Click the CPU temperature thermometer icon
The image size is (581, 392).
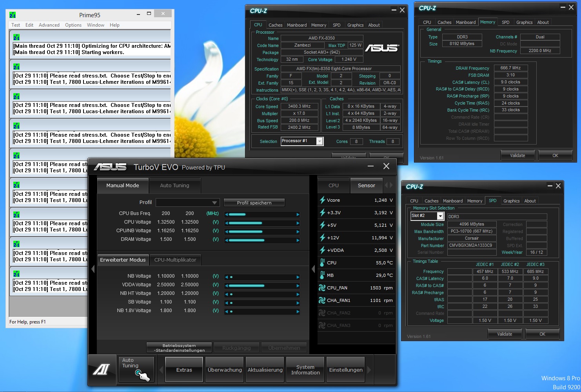322,263
